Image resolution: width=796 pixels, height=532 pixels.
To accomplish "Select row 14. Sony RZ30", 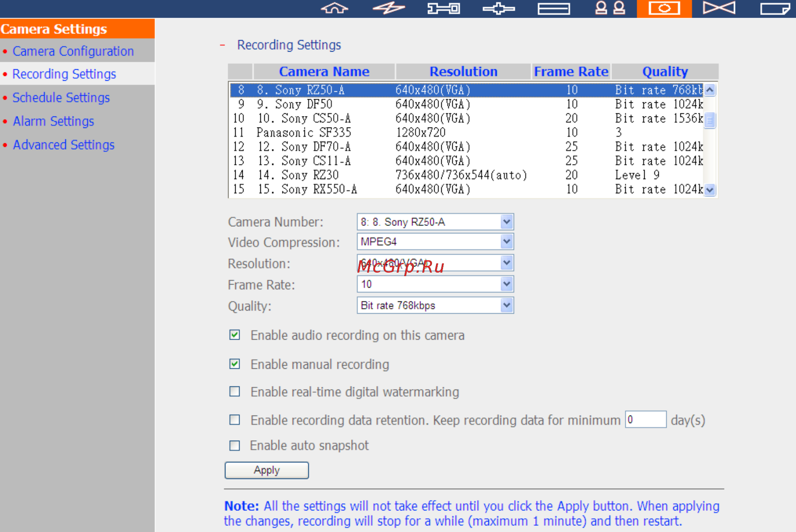I will 466,175.
